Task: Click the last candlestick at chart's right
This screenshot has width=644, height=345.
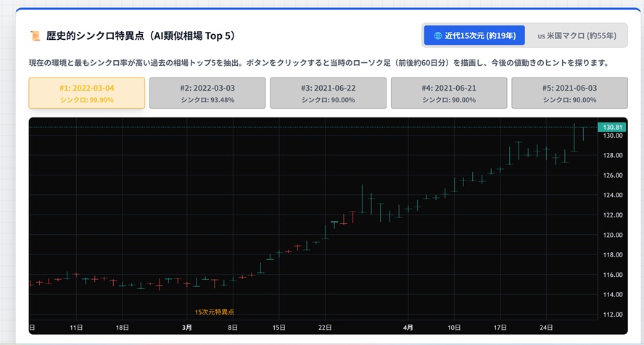Action: (583, 133)
